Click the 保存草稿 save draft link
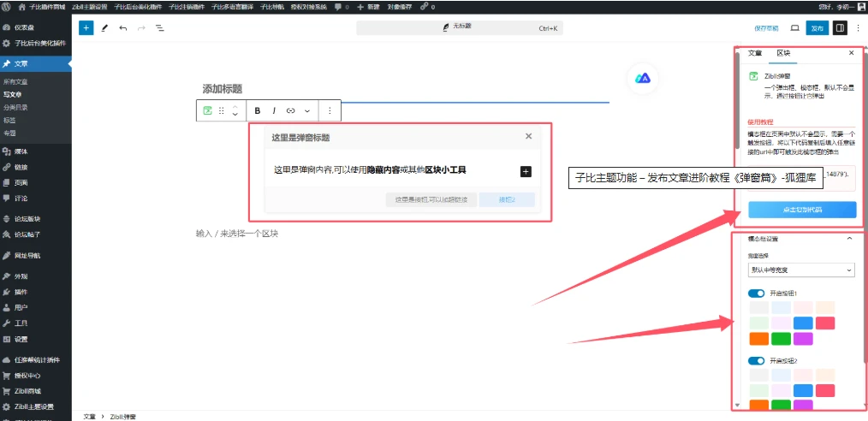This screenshot has height=421, width=868. [766, 28]
